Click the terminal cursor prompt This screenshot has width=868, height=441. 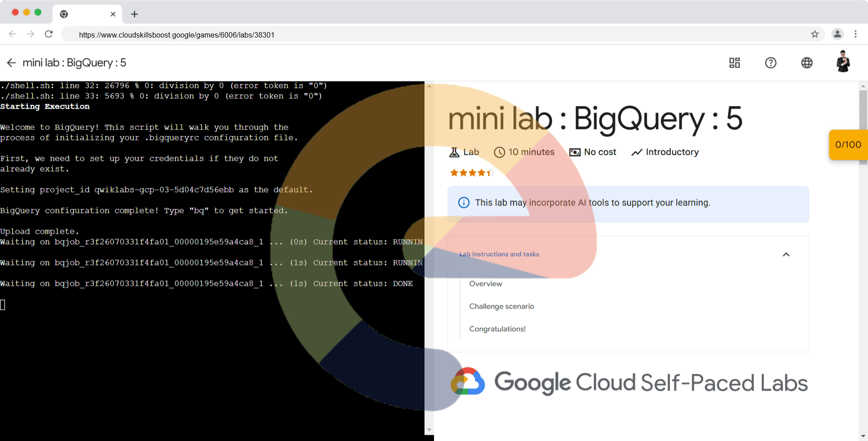[3, 305]
